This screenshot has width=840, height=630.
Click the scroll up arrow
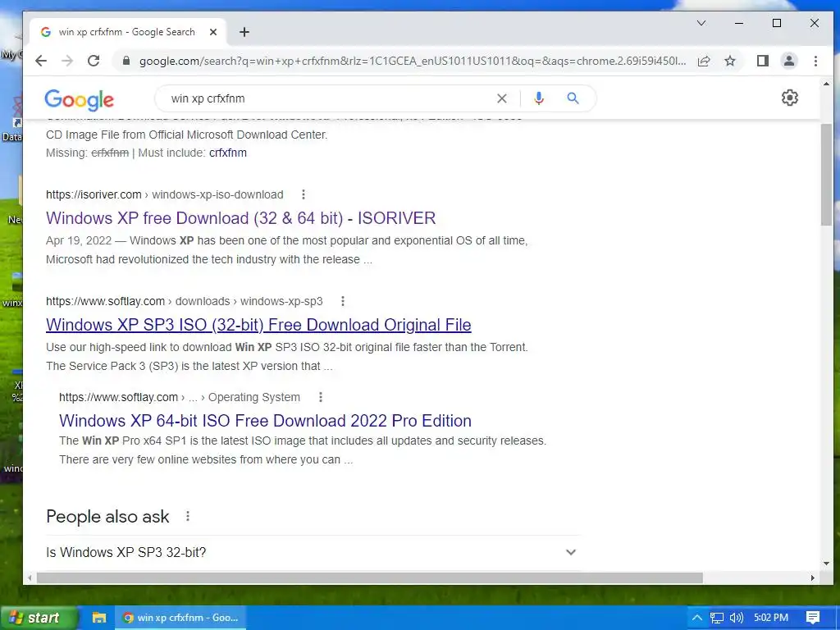pyautogui.click(x=826, y=84)
